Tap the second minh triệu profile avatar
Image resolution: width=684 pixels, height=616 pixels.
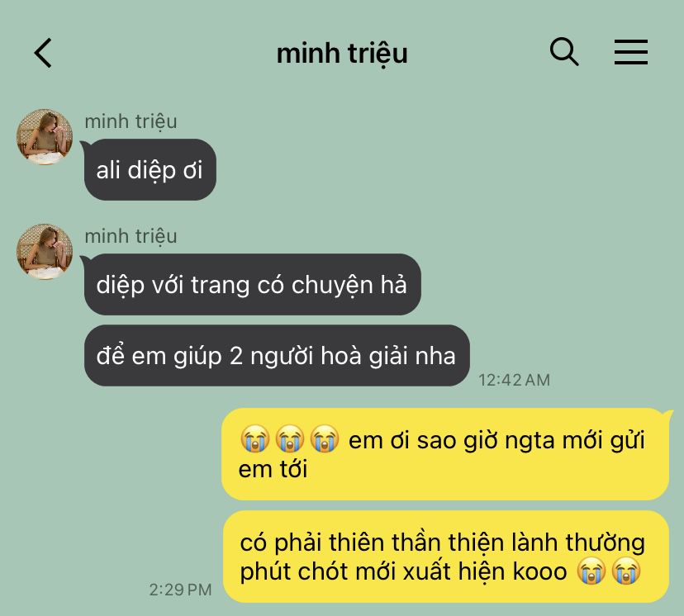click(x=45, y=252)
